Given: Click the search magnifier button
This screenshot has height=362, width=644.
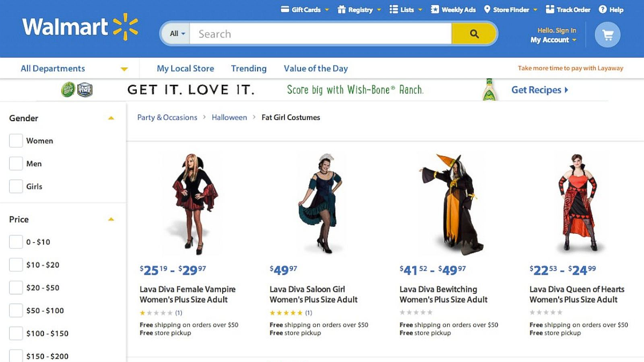Looking at the screenshot, I should [x=474, y=33].
